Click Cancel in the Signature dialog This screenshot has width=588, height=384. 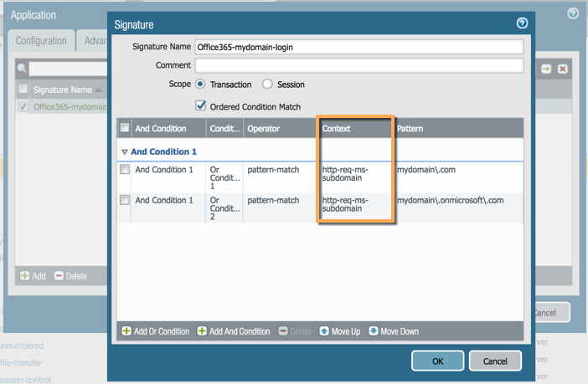point(495,361)
